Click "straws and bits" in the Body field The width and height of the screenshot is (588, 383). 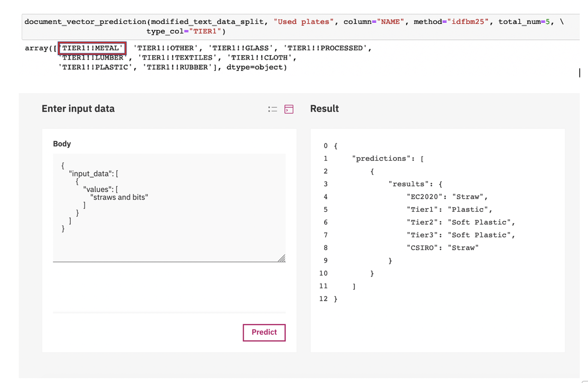(119, 197)
